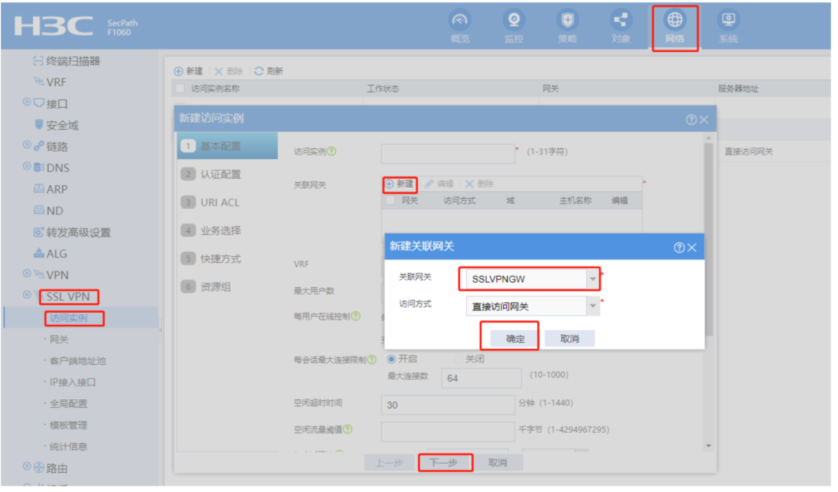Confirm with the 确定 button

tap(515, 339)
